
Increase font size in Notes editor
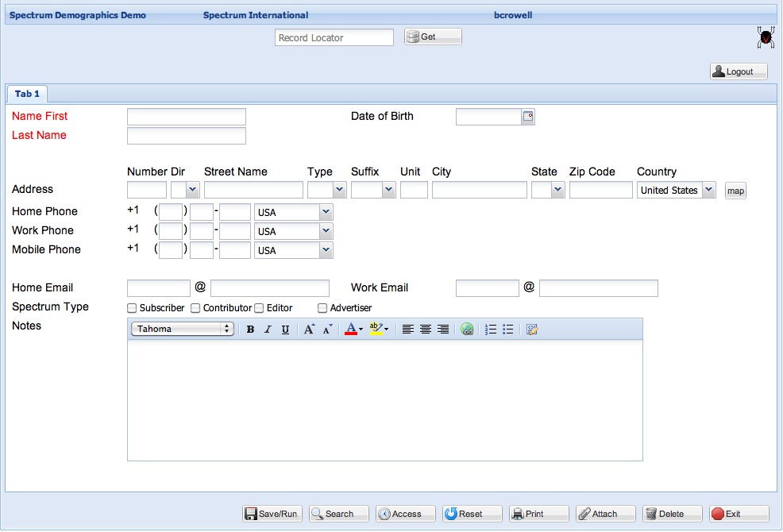(x=309, y=330)
